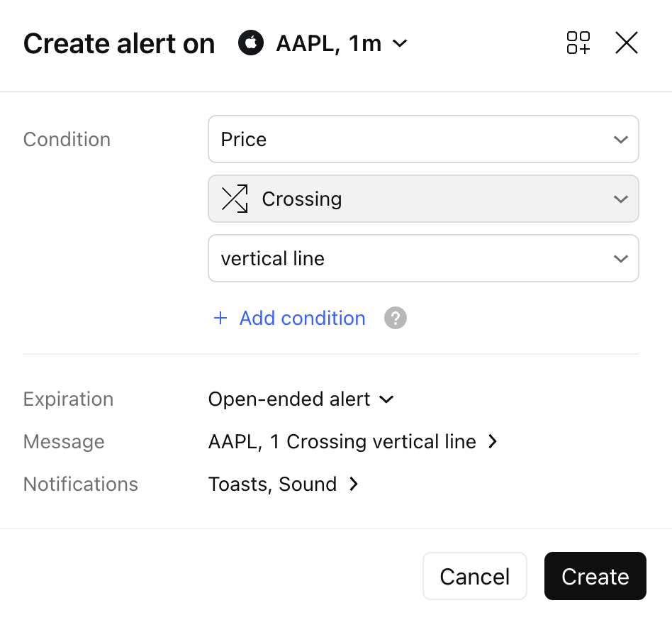This screenshot has width=672, height=620.
Task: Close the Create alert dialog
Action: click(627, 43)
